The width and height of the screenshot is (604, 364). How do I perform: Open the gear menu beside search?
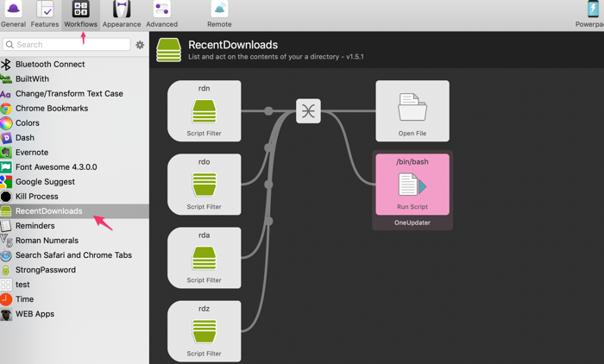[x=140, y=45]
